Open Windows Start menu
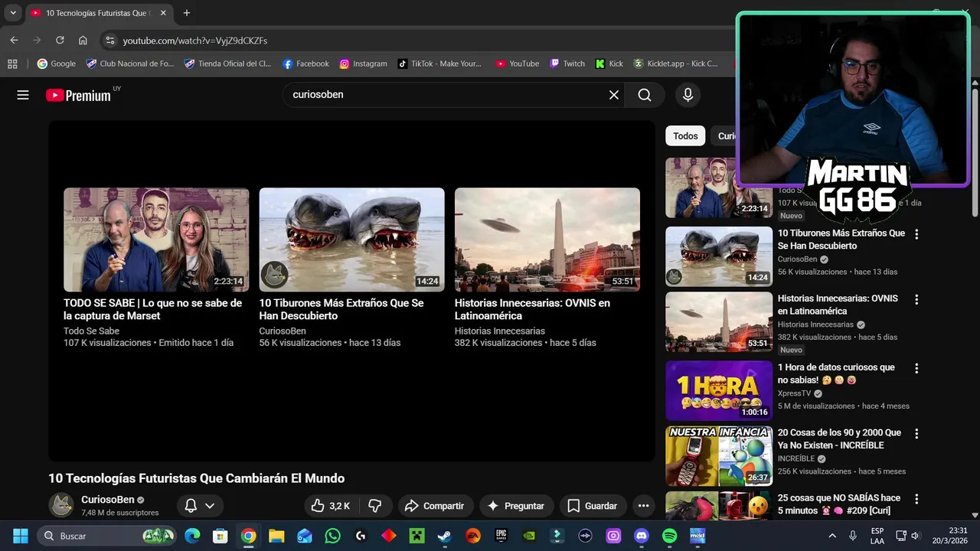Screen dimensions: 980x551 pos(21,536)
